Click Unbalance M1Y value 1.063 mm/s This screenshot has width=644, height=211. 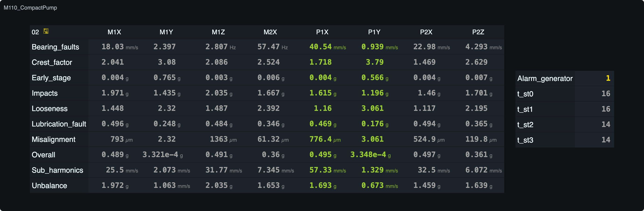click(172, 186)
